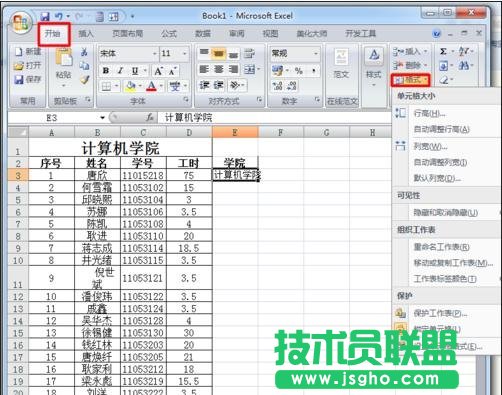Switch to the 插入 Insert tab

click(86, 34)
